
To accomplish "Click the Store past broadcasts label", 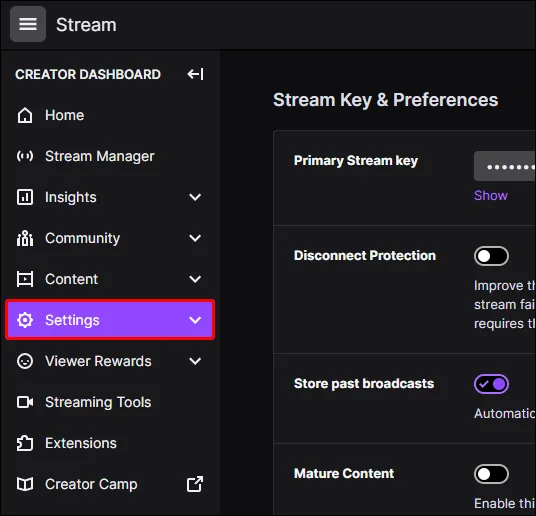I will pos(364,384).
